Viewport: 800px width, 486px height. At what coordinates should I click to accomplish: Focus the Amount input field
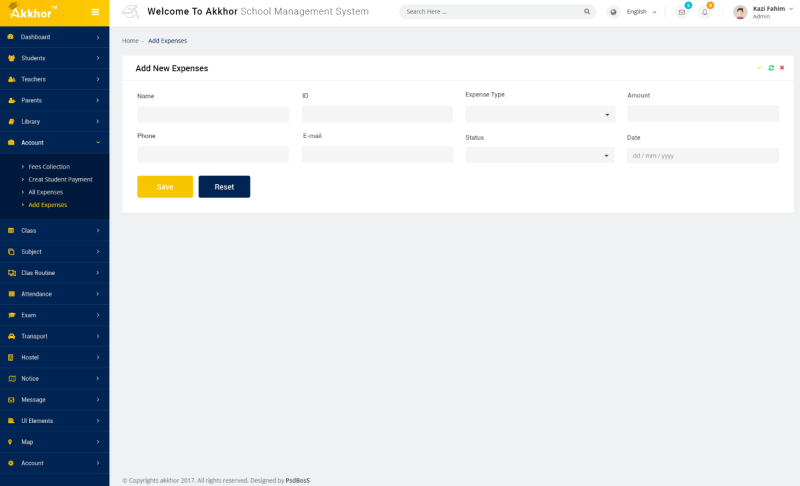pyautogui.click(x=702, y=114)
